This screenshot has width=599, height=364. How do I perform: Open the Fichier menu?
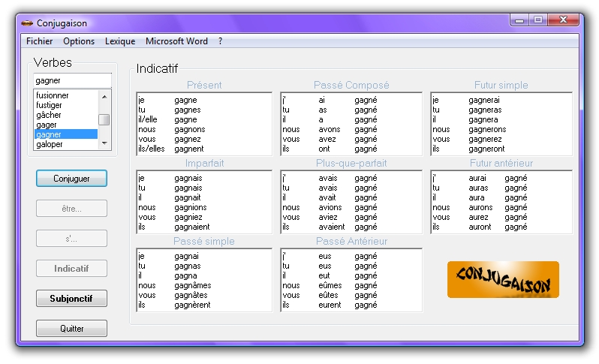coord(39,41)
